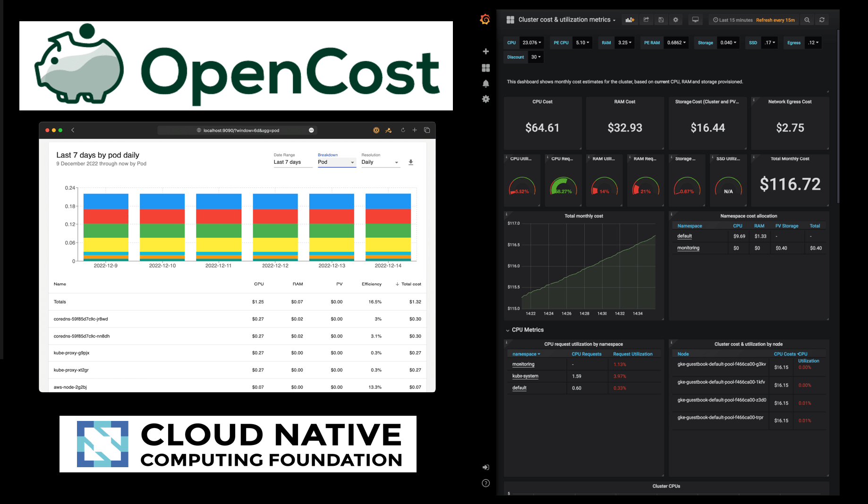Image resolution: width=868 pixels, height=504 pixels.
Task: Click the localhost:9090 address bar
Action: pos(237,130)
